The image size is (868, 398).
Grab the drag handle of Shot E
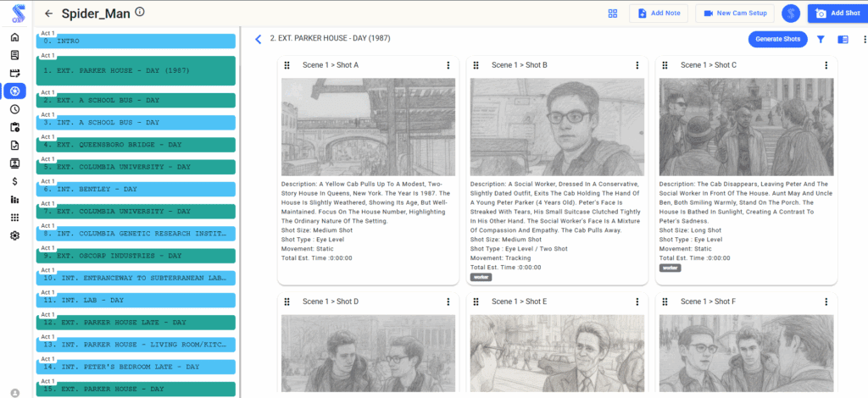(476, 301)
